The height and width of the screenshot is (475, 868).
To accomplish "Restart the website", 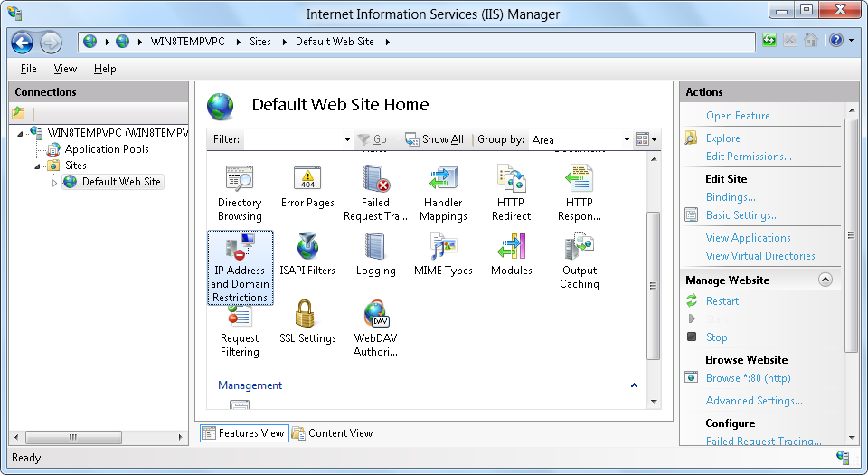I will click(722, 301).
